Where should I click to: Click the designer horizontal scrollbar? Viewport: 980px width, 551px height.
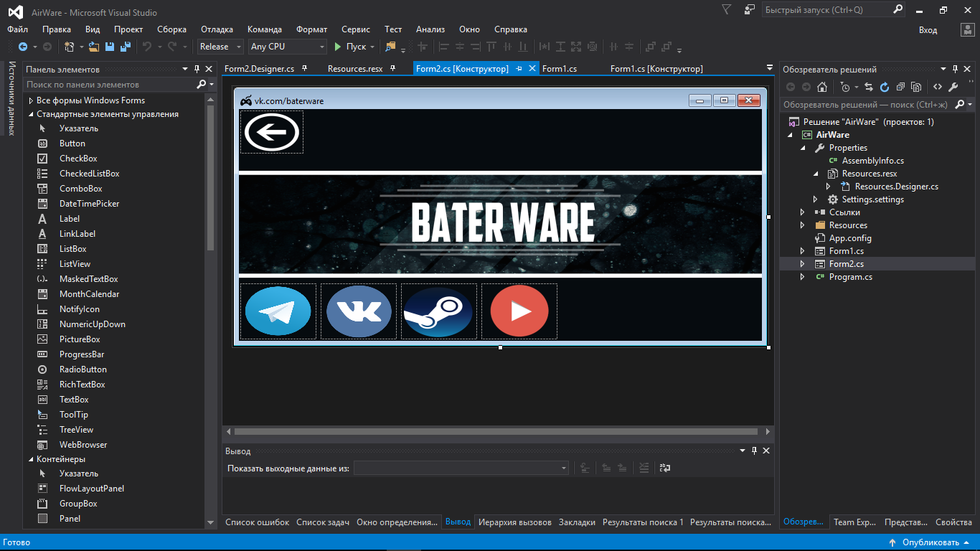pyautogui.click(x=496, y=432)
